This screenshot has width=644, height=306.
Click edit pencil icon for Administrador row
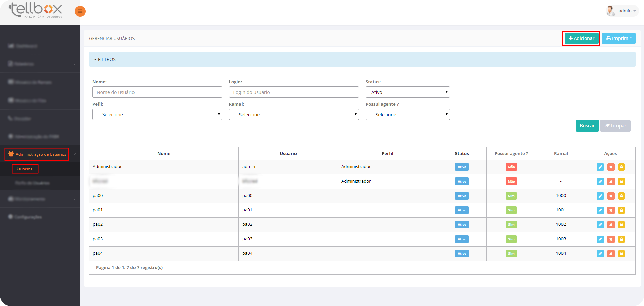[600, 167]
